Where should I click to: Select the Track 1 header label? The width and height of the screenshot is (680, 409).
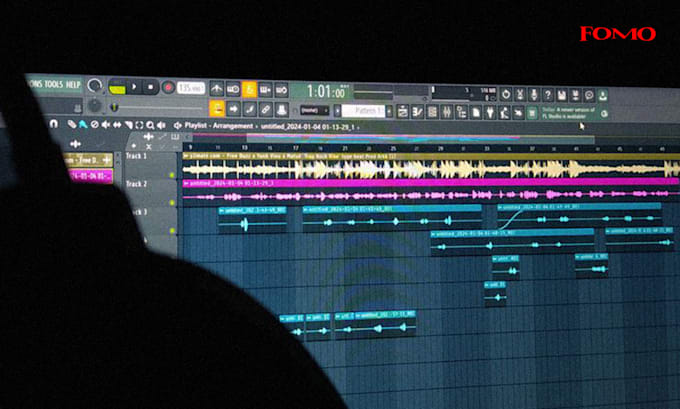pos(136,156)
